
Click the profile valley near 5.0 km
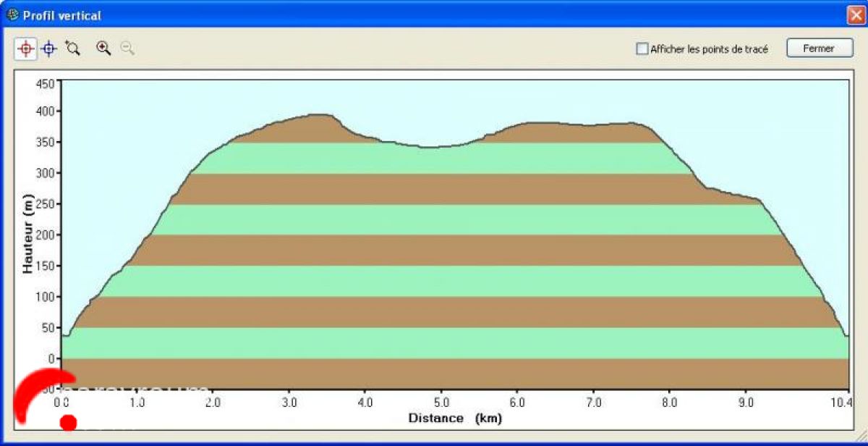pyautogui.click(x=430, y=147)
